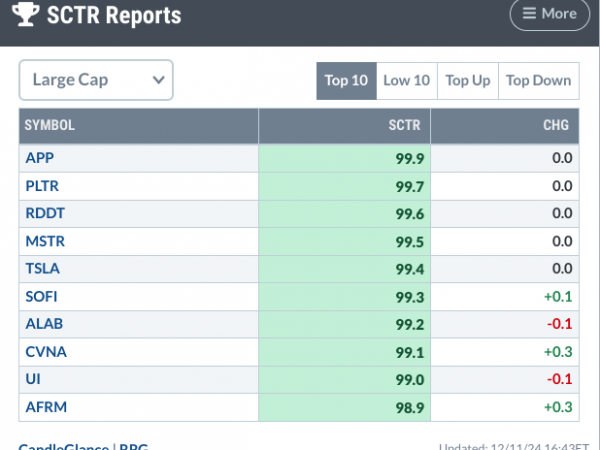The image size is (600, 450).
Task: Switch to the Low 10 tab
Action: 407,81
